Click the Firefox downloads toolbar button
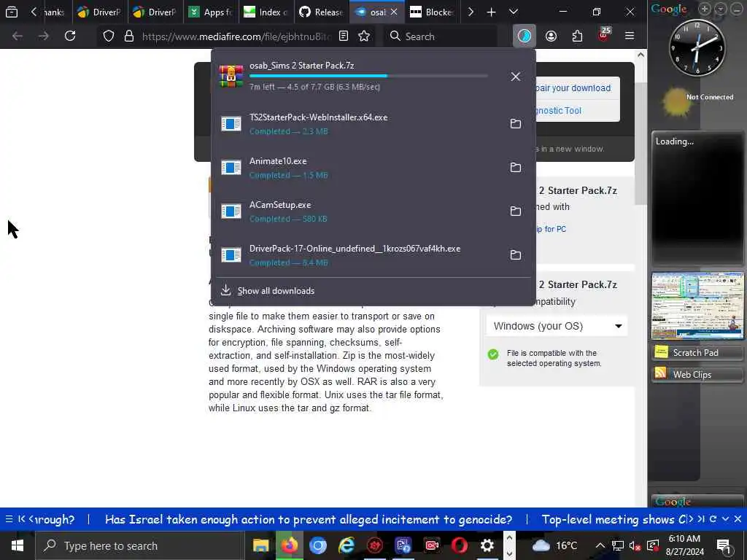747x560 pixels. 524,36
